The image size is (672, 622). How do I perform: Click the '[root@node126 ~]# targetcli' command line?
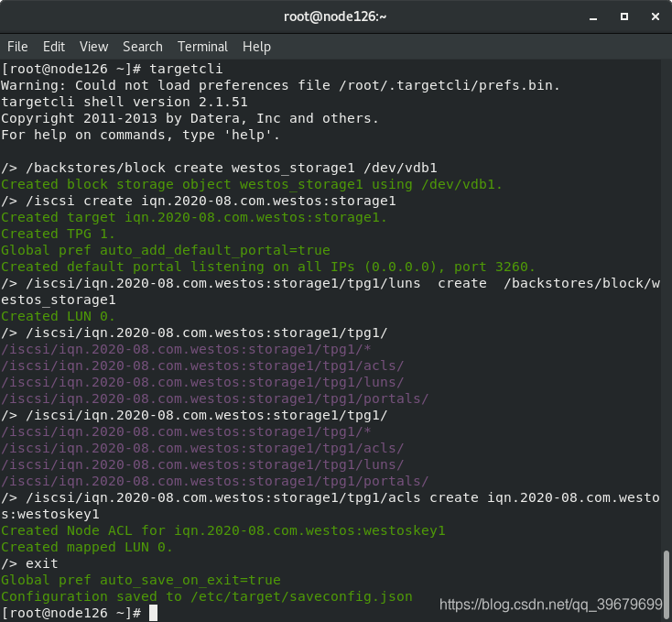(112, 69)
